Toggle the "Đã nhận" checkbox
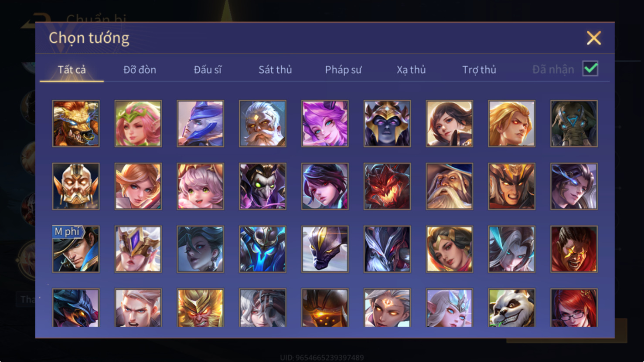The image size is (644, 362). click(590, 69)
